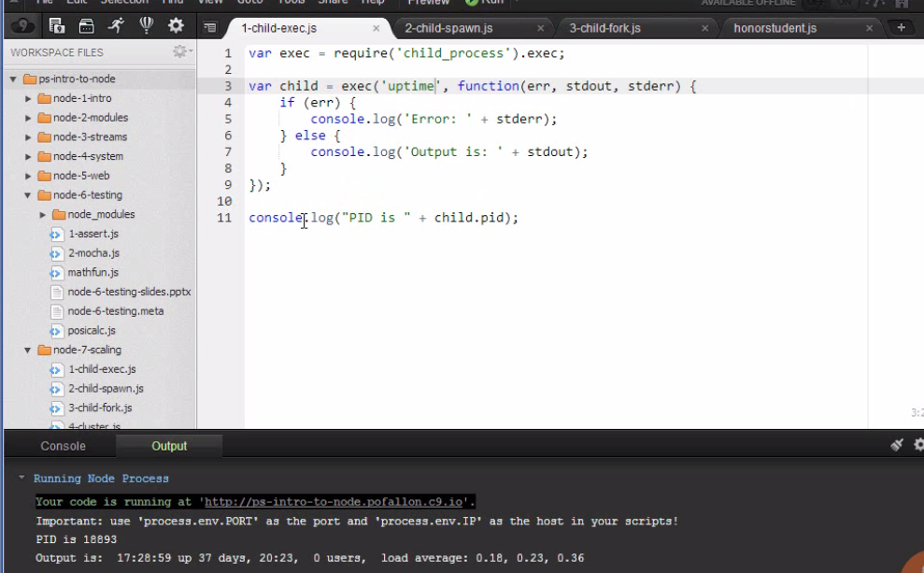The height and width of the screenshot is (573, 924).
Task: Click the 'load average' output line
Action: (309, 558)
